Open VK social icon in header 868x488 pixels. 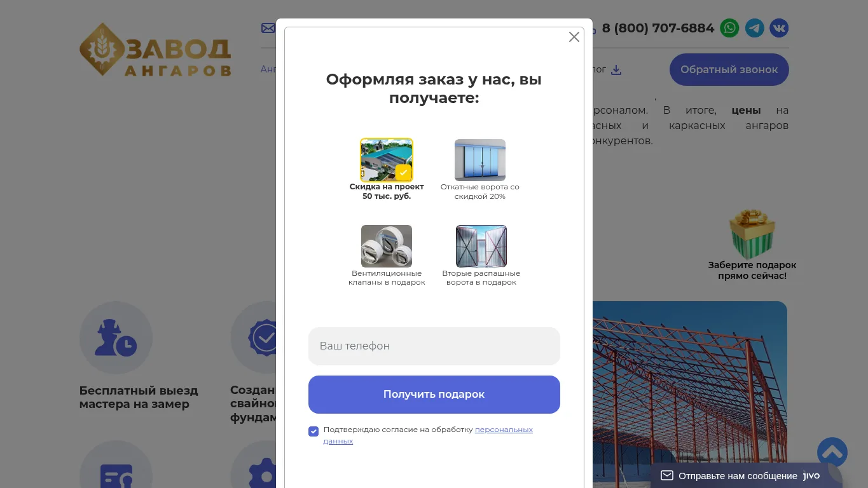point(779,28)
